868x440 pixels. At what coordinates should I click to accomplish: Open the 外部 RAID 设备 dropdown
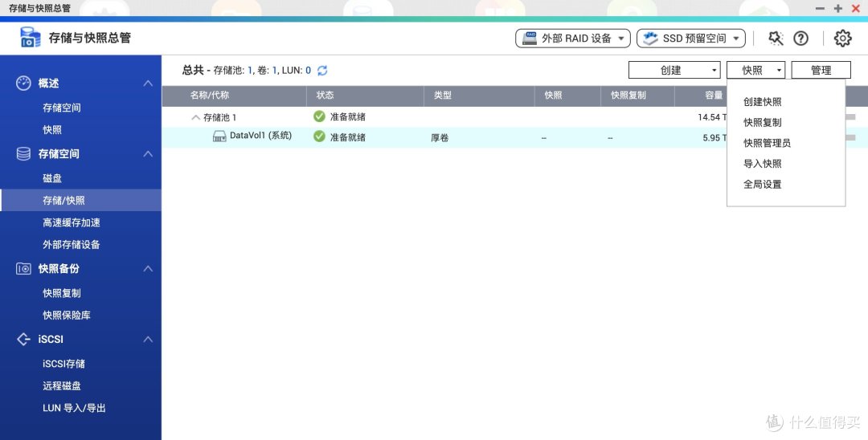(x=572, y=39)
